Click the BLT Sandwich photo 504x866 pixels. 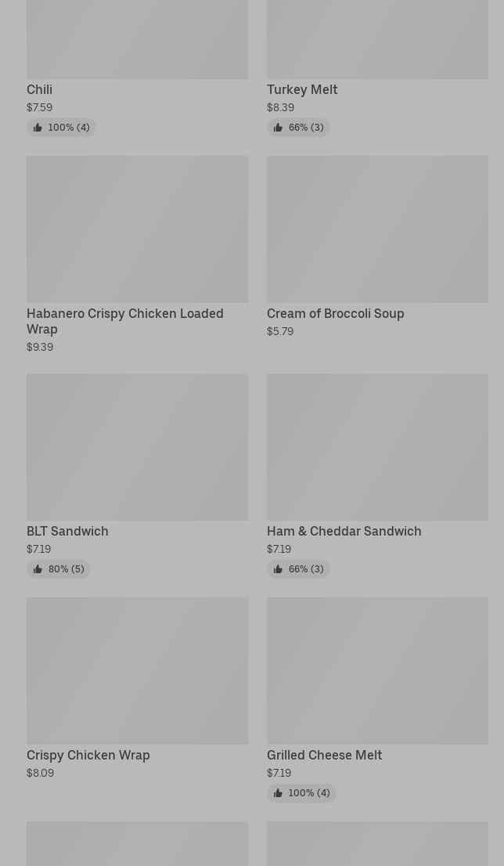pos(137,446)
